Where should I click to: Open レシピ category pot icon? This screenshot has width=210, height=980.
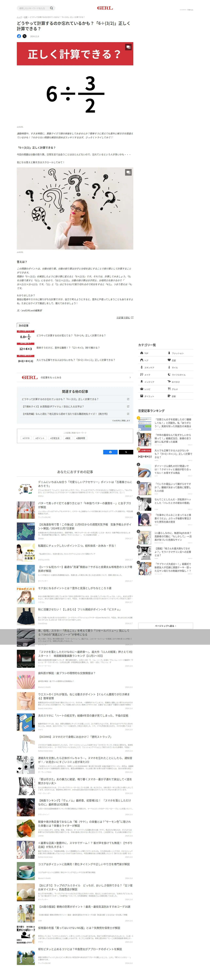[142, 389]
